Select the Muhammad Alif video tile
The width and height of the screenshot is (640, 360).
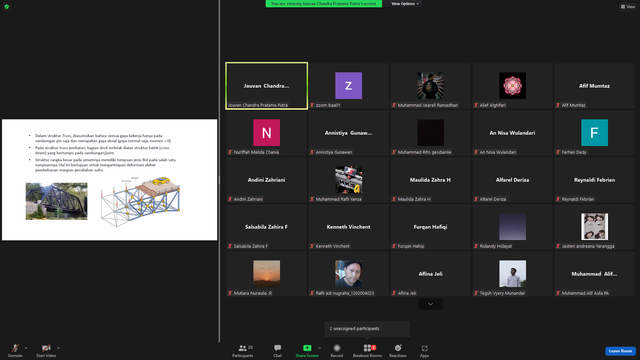(x=594, y=273)
